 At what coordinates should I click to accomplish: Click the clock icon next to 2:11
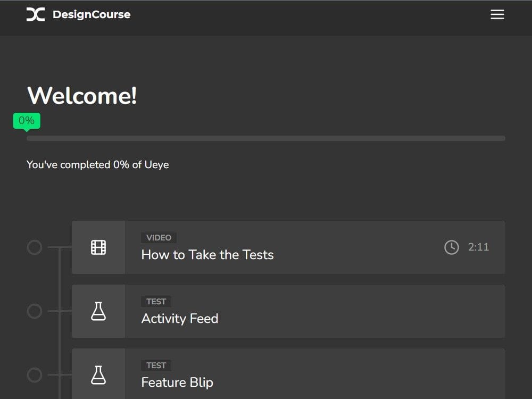(x=452, y=247)
